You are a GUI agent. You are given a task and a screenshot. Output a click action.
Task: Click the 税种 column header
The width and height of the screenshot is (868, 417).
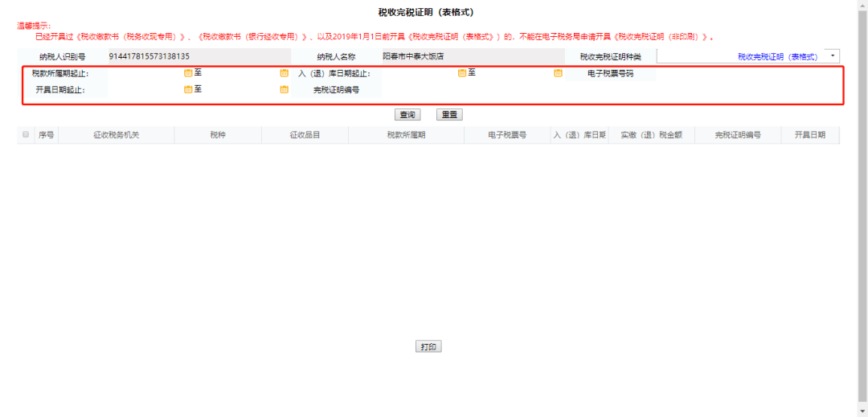coord(218,134)
